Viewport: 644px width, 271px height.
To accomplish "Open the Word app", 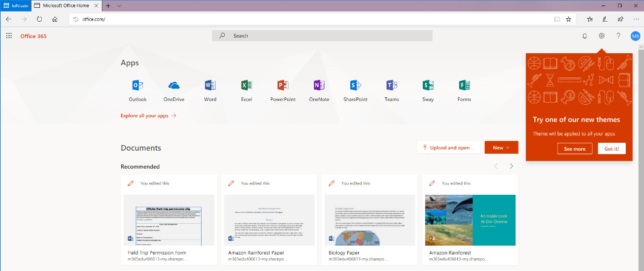I will 210,85.
